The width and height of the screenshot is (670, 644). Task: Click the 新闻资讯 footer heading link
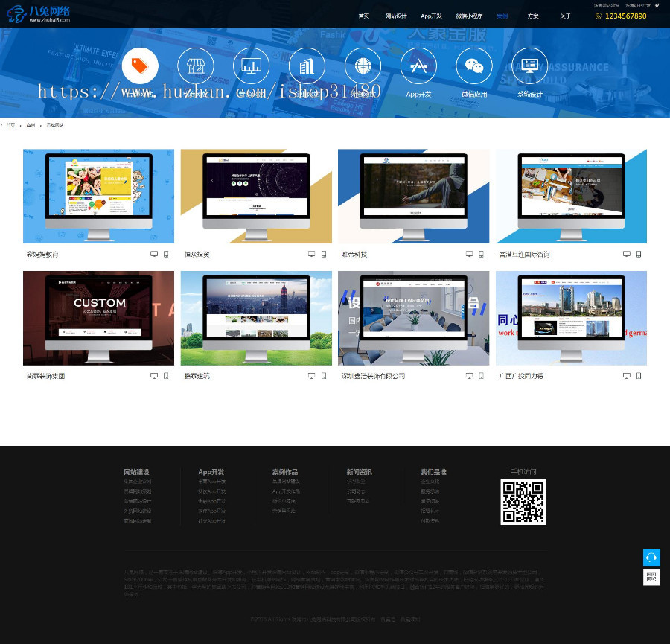(x=359, y=472)
